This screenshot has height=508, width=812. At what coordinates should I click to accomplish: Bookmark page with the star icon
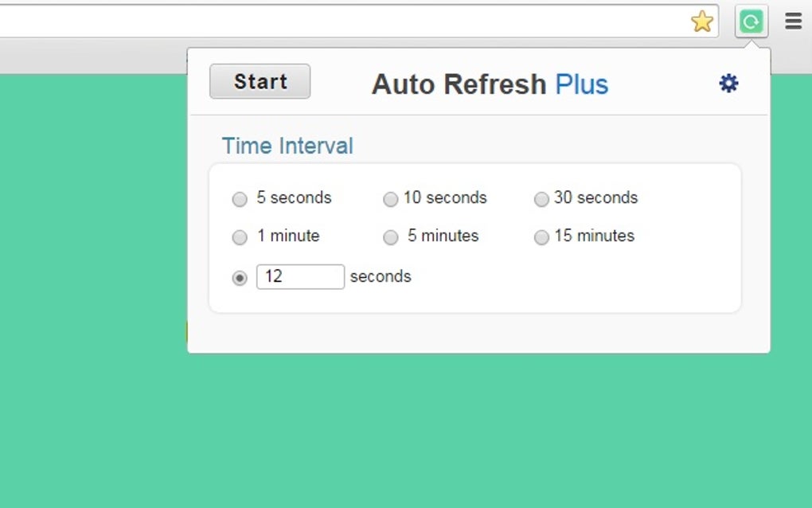701,21
